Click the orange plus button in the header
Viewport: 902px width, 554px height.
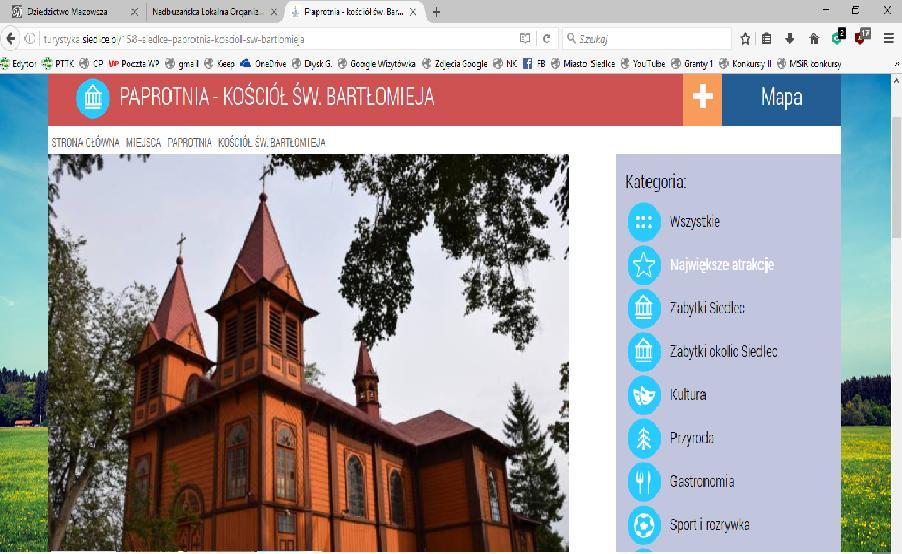(702, 98)
